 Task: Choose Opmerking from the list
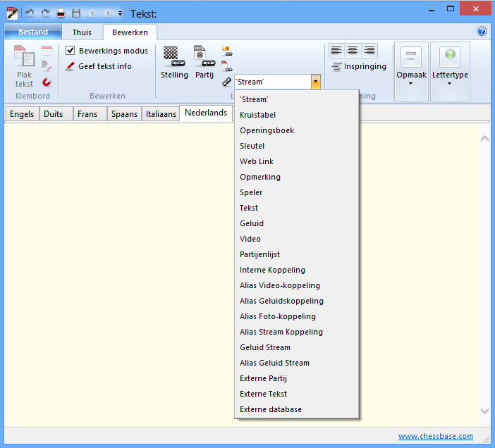pyautogui.click(x=297, y=177)
